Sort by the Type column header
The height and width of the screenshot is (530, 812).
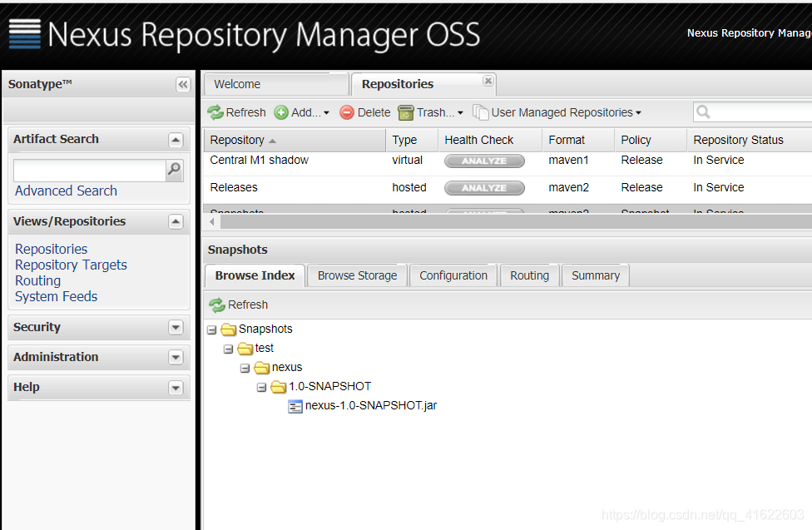[412, 140]
